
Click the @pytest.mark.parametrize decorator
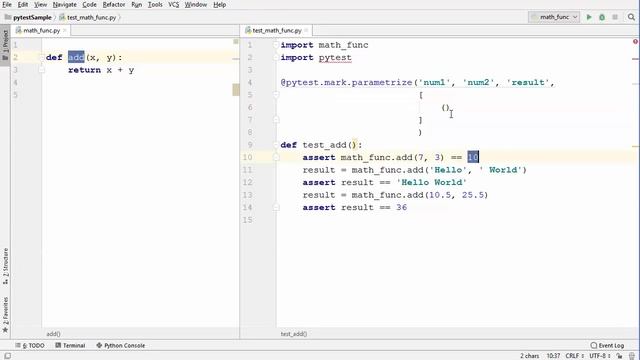(x=347, y=82)
